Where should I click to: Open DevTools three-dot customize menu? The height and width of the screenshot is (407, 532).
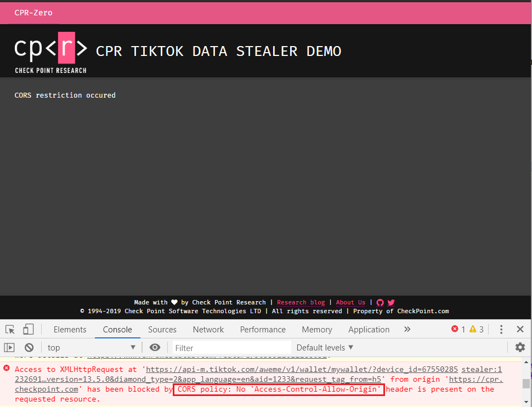501,329
